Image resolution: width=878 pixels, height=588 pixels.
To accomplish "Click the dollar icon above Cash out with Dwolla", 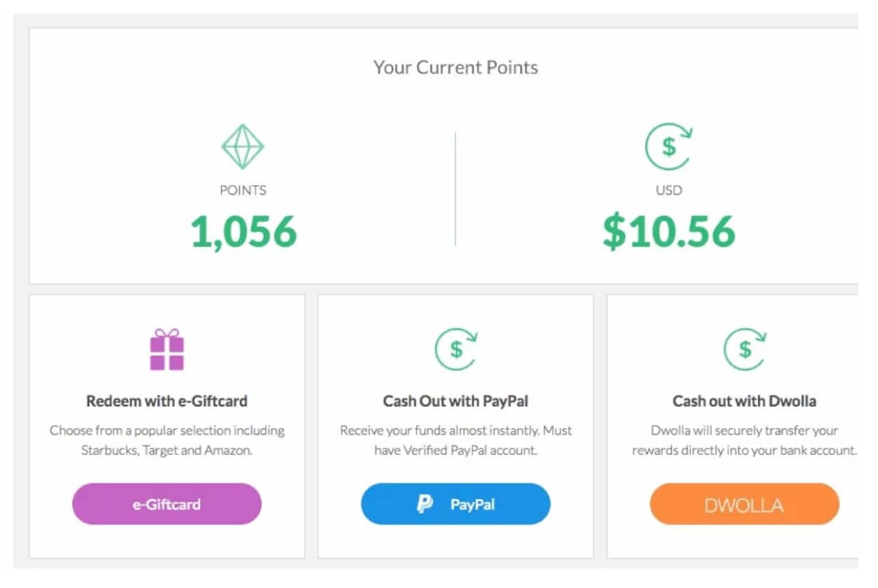I will (745, 349).
